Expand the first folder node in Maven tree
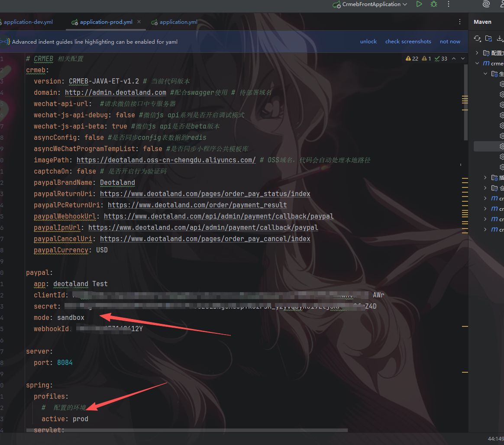The image size is (504, 445). (477, 53)
